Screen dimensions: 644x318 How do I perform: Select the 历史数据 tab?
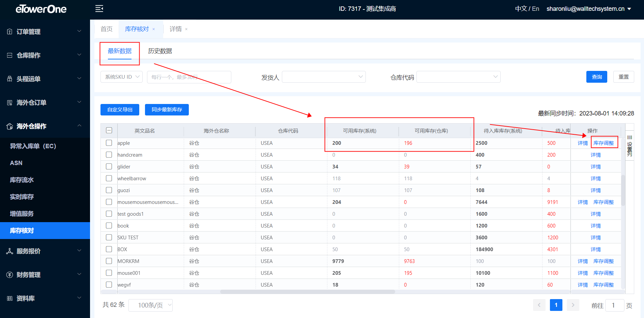160,51
